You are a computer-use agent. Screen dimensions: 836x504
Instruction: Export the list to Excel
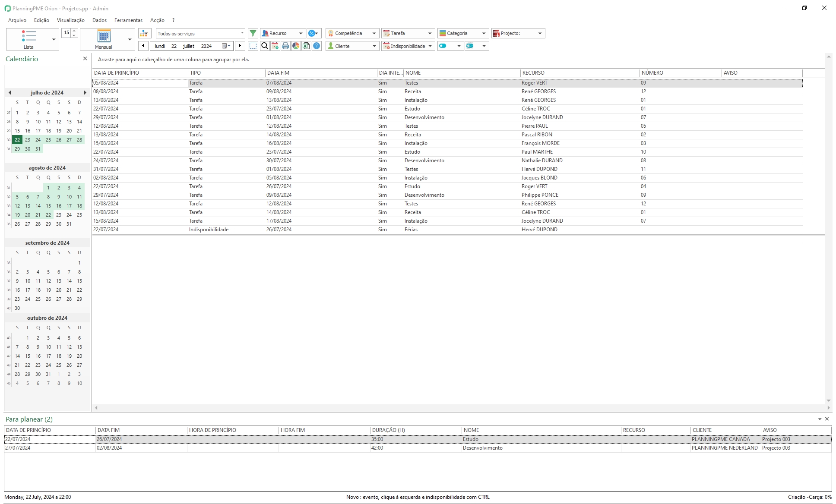pos(306,46)
